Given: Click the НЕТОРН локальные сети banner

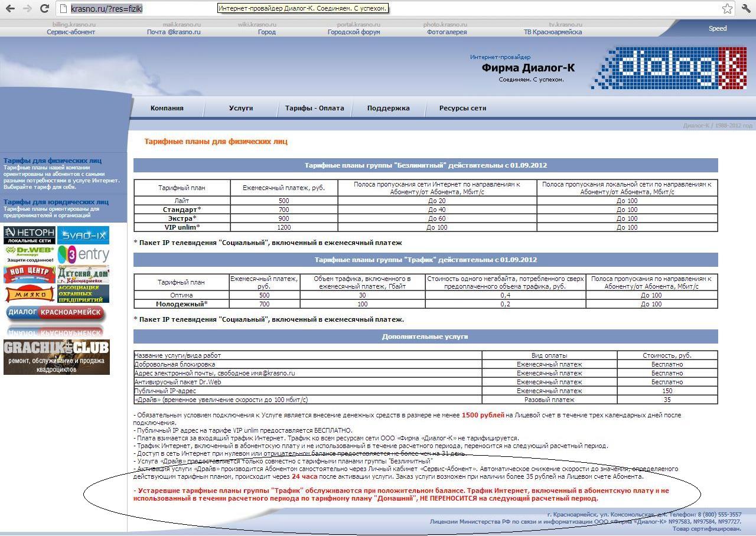Looking at the screenshot, I should 30,235.
